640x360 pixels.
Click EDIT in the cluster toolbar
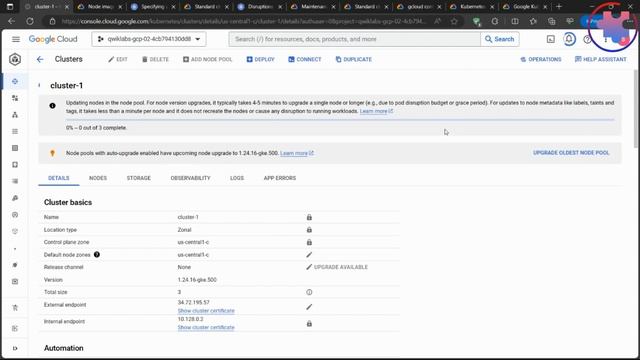coord(118,60)
